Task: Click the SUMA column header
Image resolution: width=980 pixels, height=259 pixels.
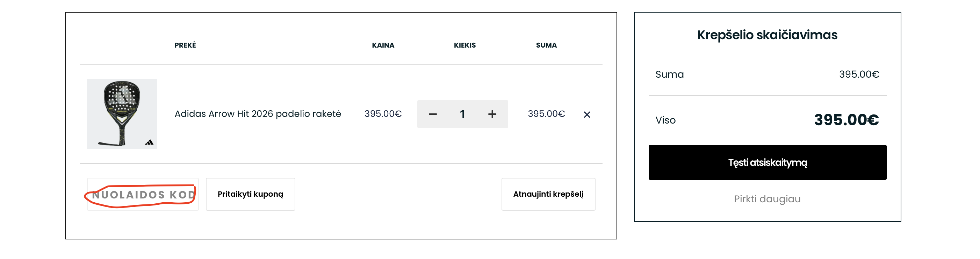Action: (546, 45)
